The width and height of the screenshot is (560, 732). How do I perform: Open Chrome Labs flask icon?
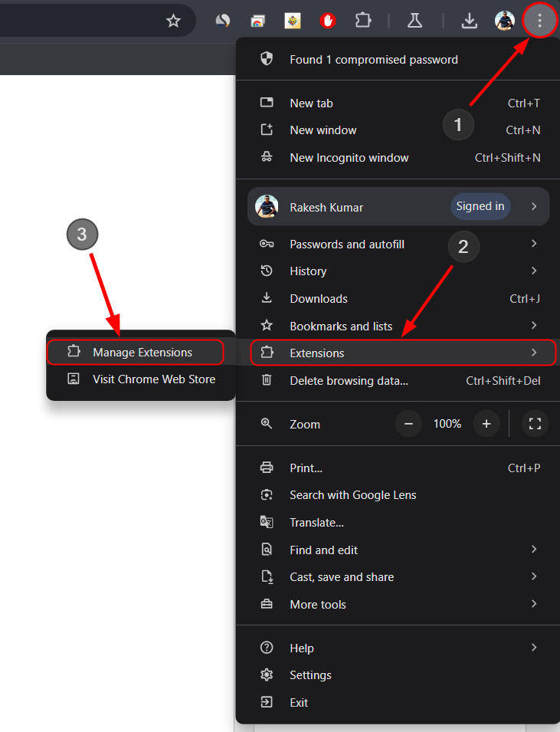[414, 21]
